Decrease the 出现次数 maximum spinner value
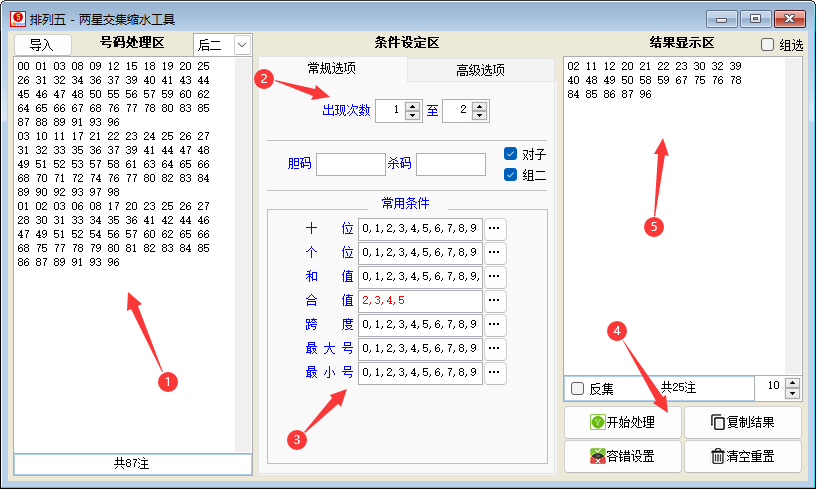The width and height of the screenshot is (817, 490). [479, 116]
